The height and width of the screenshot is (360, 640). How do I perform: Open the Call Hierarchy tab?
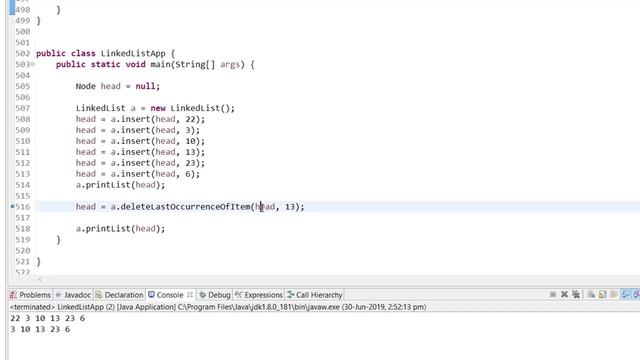tap(314, 295)
